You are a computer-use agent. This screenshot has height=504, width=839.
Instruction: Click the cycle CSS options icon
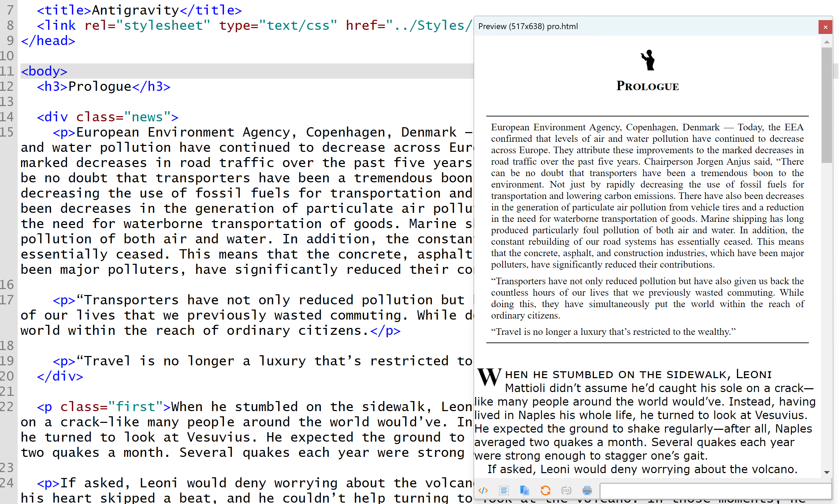point(566,490)
